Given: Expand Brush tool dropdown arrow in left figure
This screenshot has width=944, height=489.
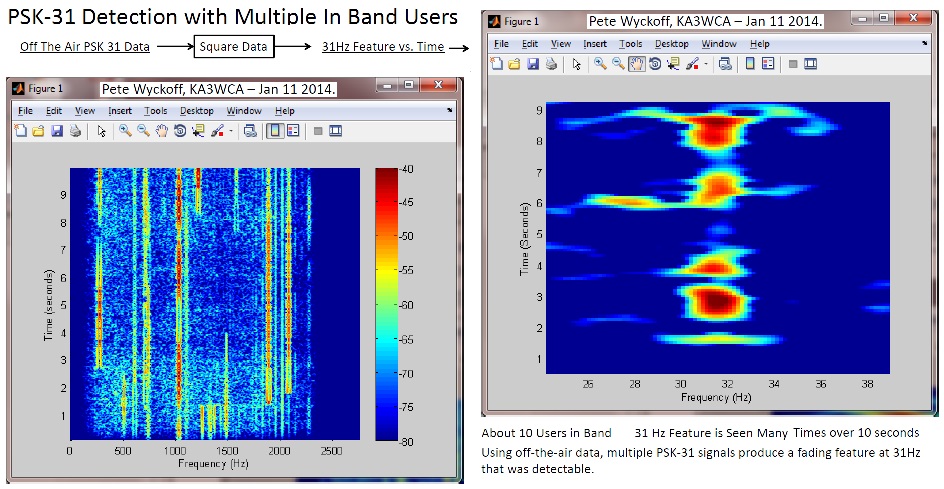Looking at the screenshot, I should (230, 131).
